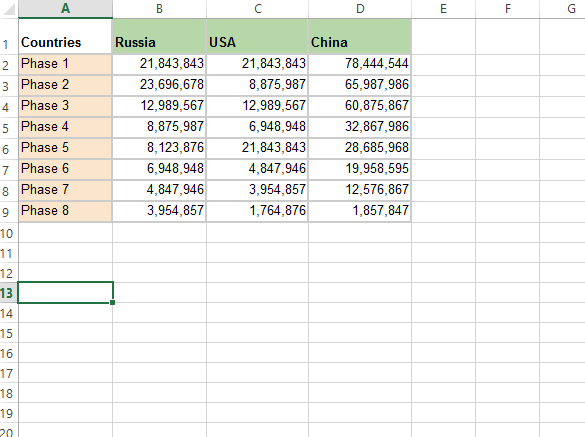Viewport: 585px width, 437px height.
Task: Select the Phase 2 cell
Action: [65, 85]
